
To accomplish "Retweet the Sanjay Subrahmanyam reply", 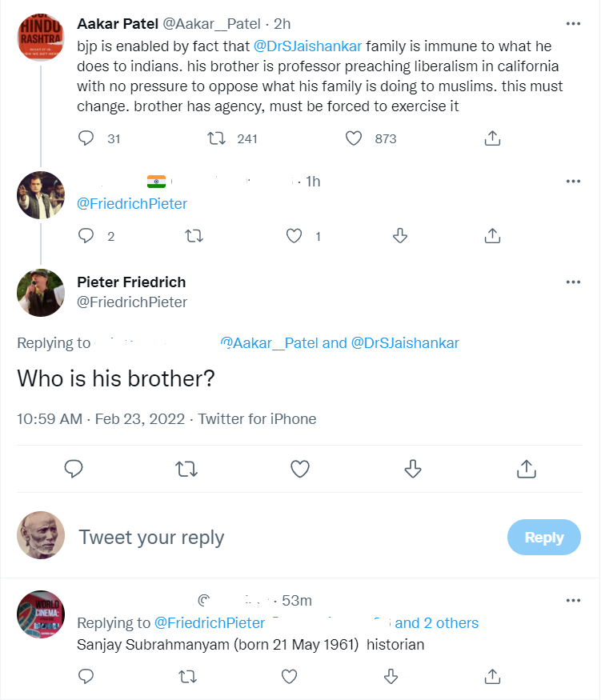I will pyautogui.click(x=186, y=677).
